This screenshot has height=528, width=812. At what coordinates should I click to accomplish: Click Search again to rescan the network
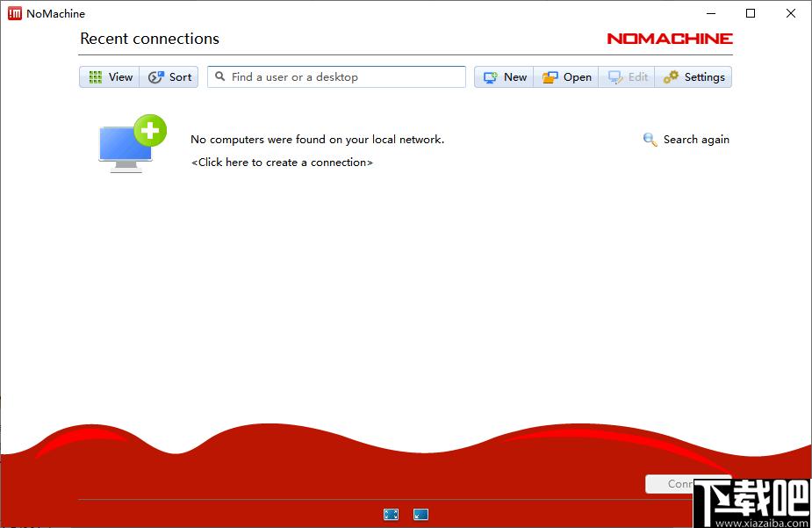(686, 140)
